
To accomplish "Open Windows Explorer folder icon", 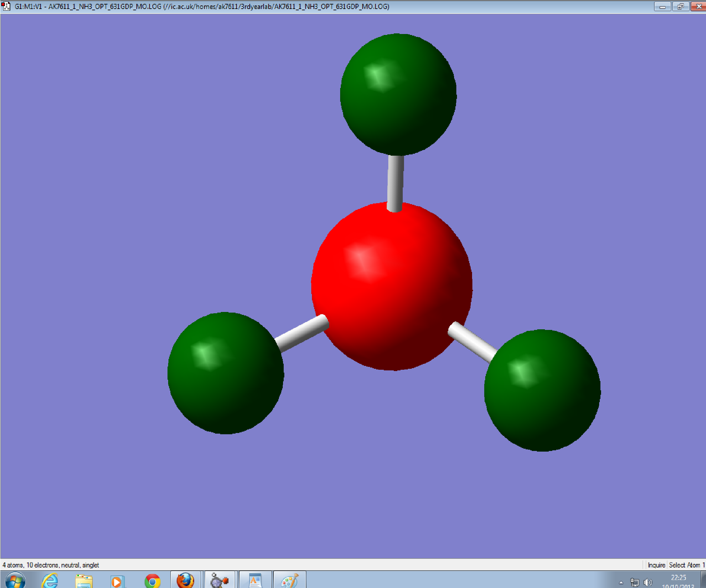I will click(x=84, y=581).
